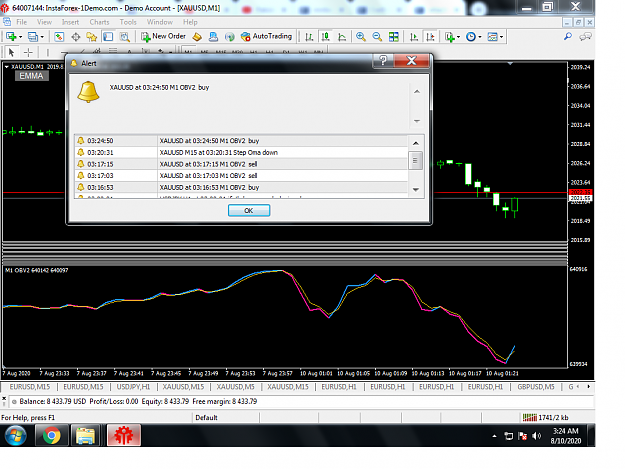Select the crosshair cursor tool
Image resolution: width=625 pixels, height=469 pixels.
click(x=28, y=52)
